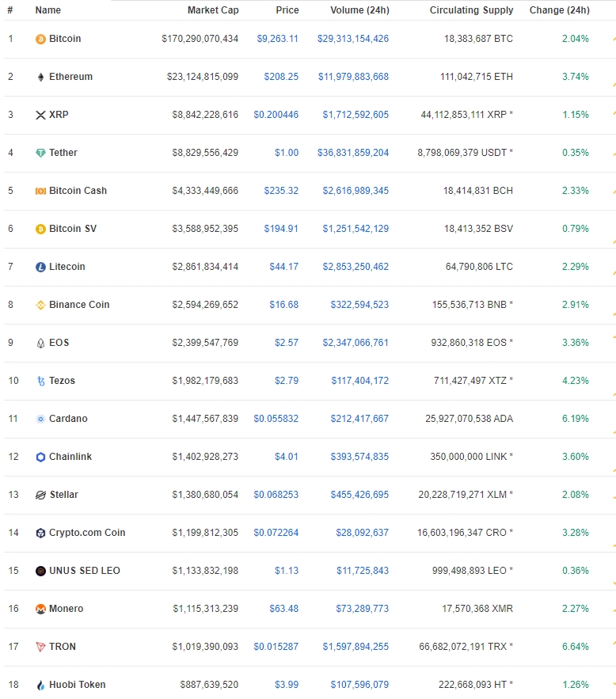Open Ethereum volume $11,979,883,668 link
The height and width of the screenshot is (699, 616).
(x=353, y=77)
